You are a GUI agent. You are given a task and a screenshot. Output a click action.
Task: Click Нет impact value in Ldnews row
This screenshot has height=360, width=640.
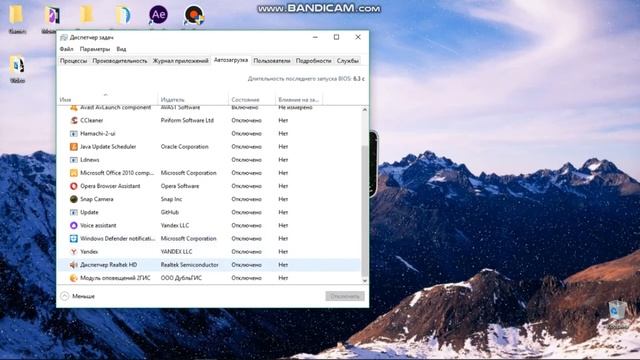pos(283,160)
